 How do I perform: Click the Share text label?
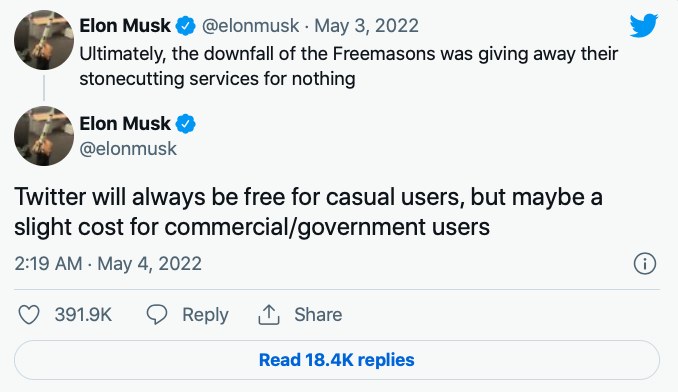pos(318,315)
